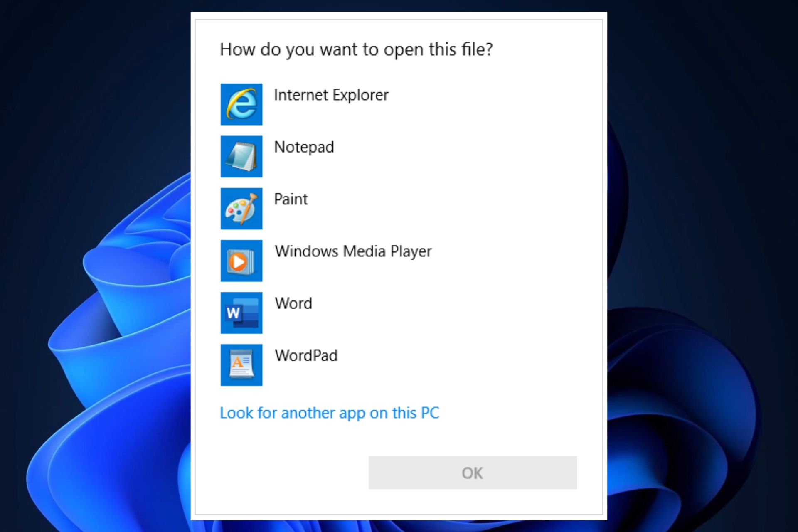Select the Internet Explorer label
This screenshot has width=798, height=532.
[331, 96]
